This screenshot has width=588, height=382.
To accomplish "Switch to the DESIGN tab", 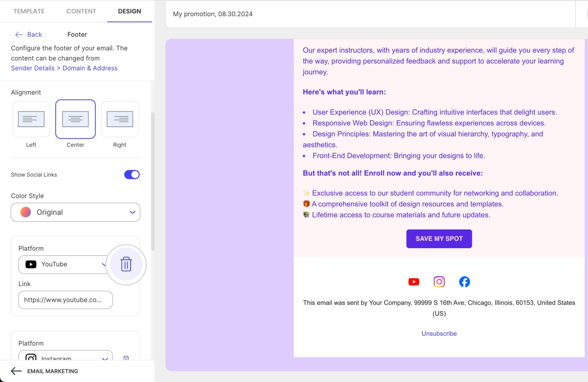I will point(129,11).
